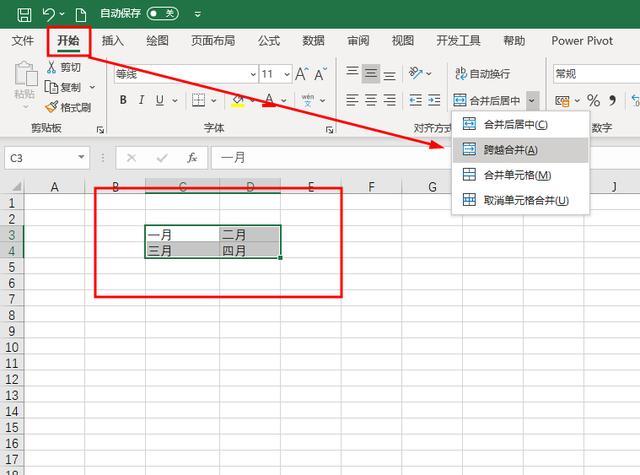
Task: Toggle Bold formatting
Action: [x=123, y=100]
